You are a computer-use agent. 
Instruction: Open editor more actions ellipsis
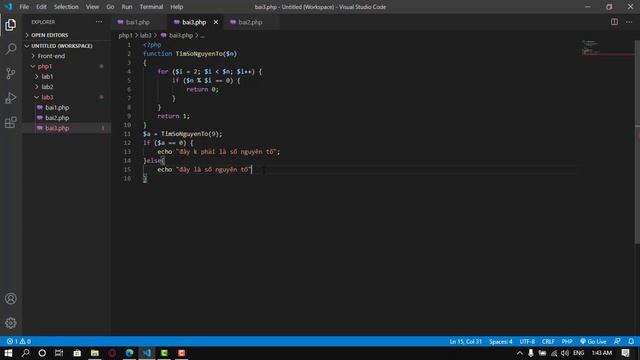629,22
